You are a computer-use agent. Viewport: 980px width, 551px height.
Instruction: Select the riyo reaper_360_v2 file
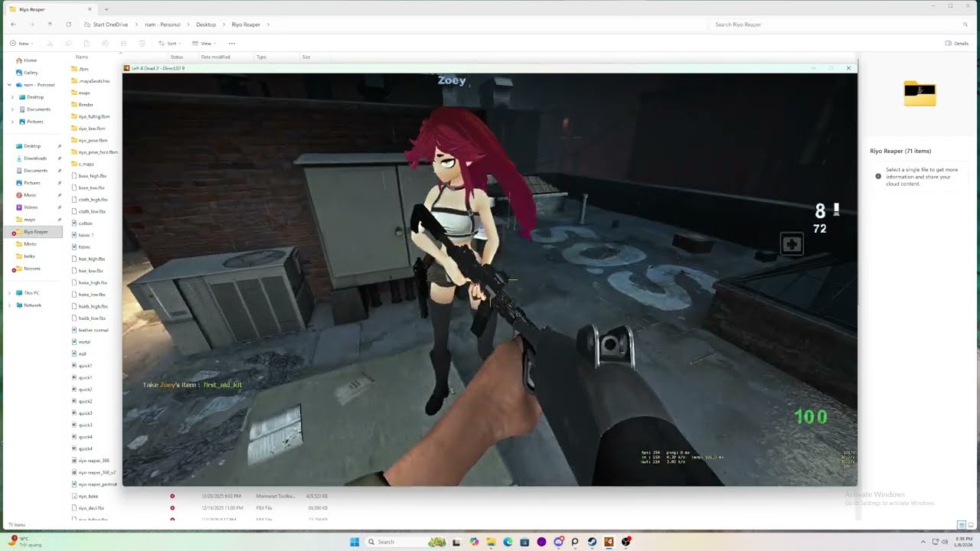(94, 472)
